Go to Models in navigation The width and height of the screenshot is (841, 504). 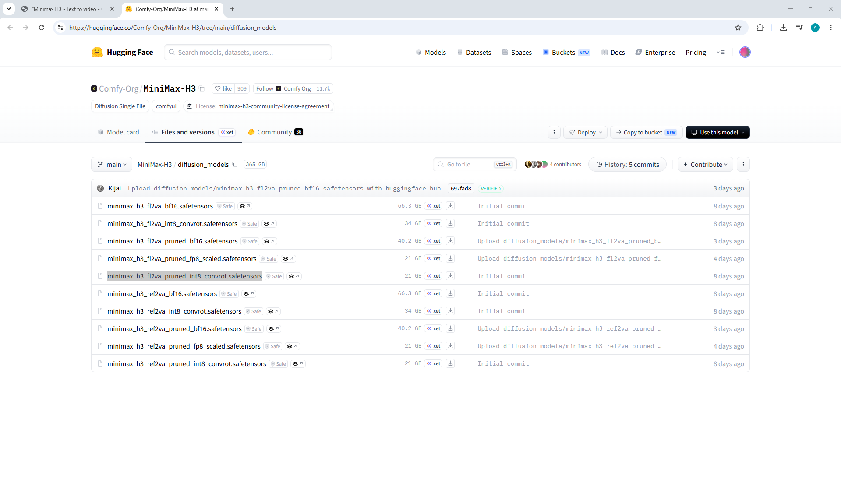coord(431,53)
